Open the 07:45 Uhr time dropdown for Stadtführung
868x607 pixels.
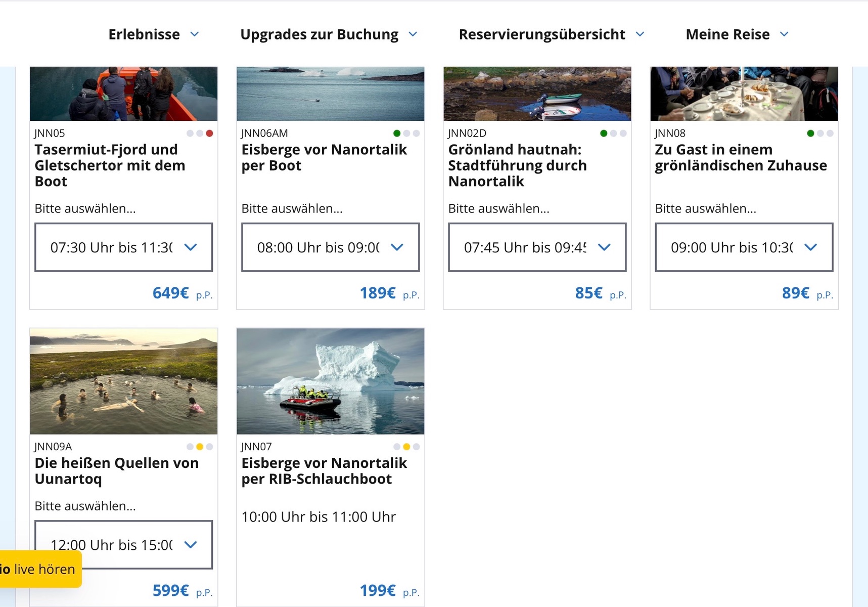pos(537,247)
